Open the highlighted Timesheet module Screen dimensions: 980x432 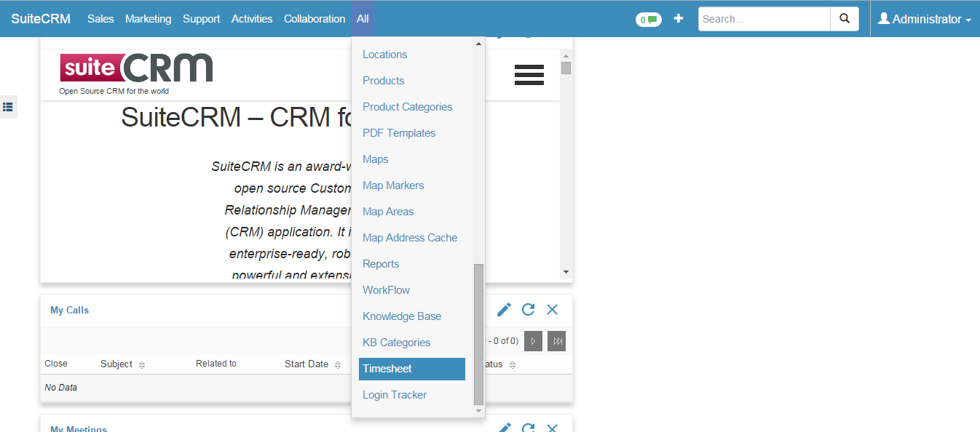click(412, 369)
